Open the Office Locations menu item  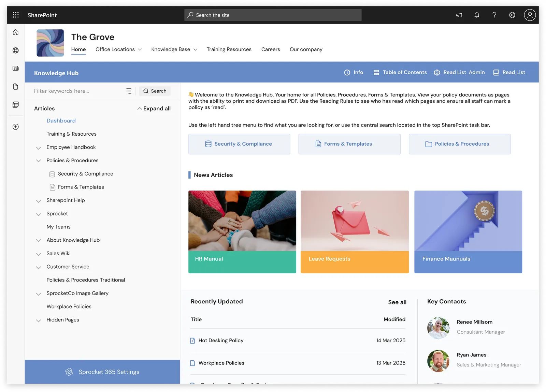point(115,49)
